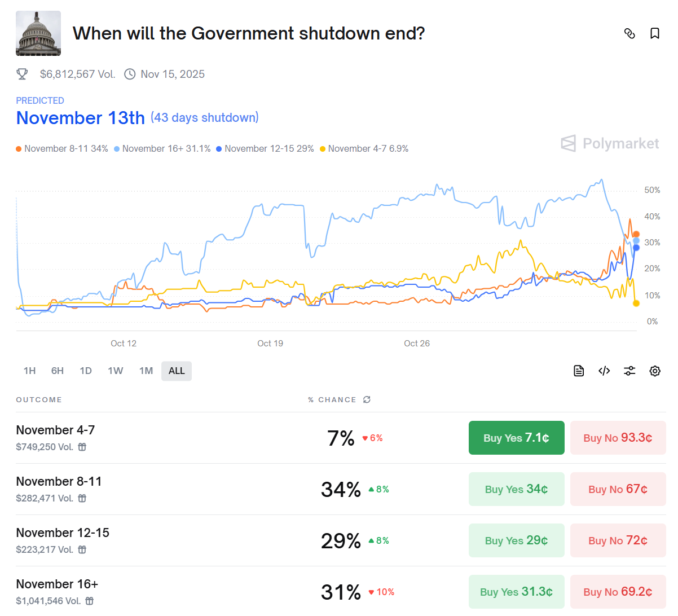The image size is (678, 616).
Task: Select the ALL time range
Action: click(x=177, y=371)
